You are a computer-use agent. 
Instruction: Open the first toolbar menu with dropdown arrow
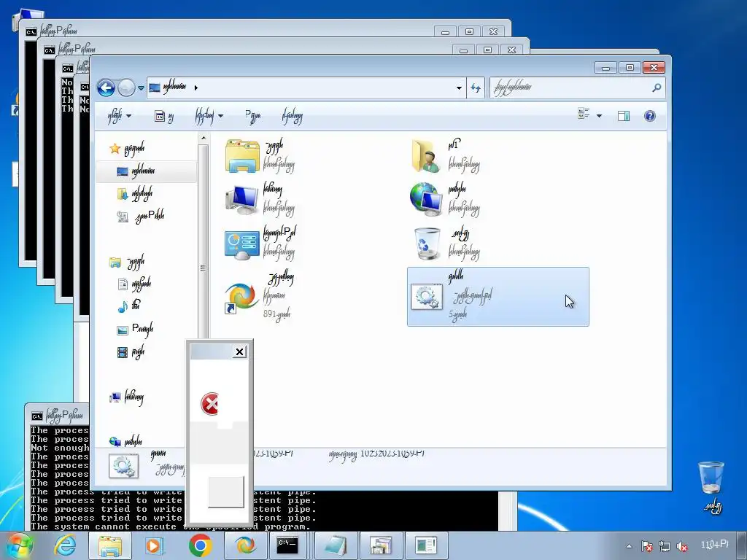click(x=119, y=116)
